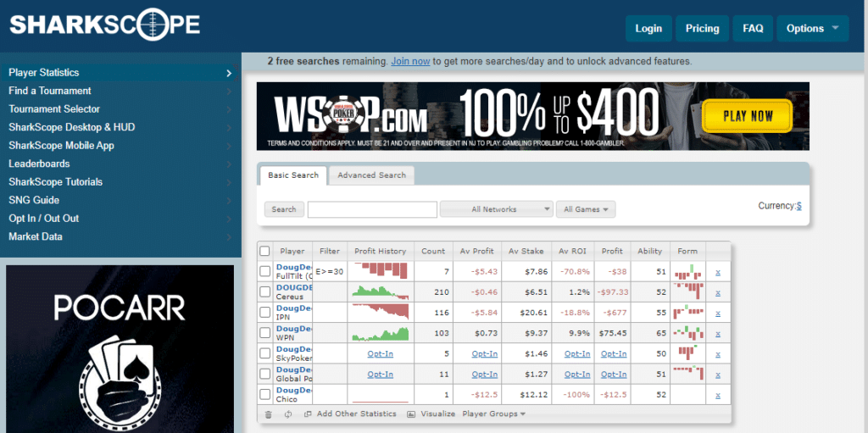Switch to the Basic Search tab
The image size is (868, 433).
pos(292,175)
